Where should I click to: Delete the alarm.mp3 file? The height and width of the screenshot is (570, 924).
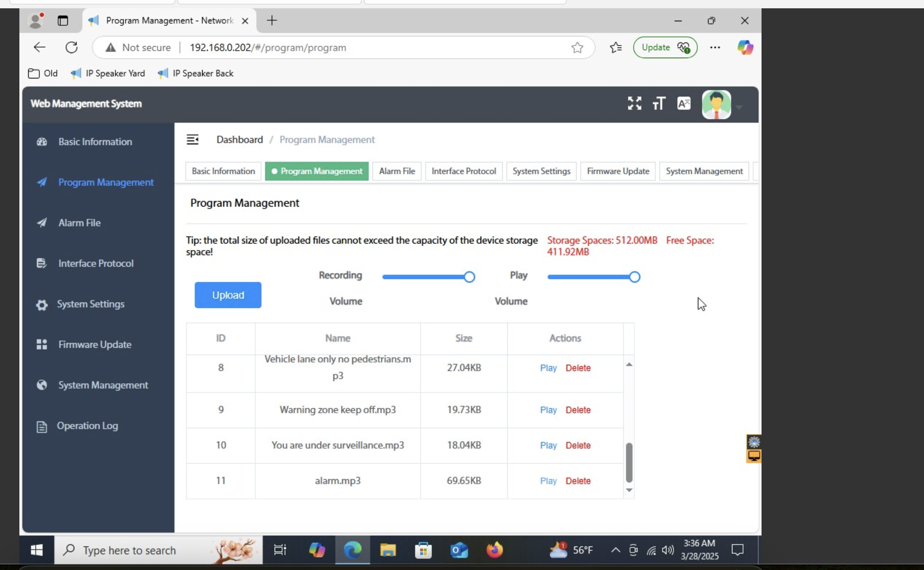pyautogui.click(x=578, y=481)
